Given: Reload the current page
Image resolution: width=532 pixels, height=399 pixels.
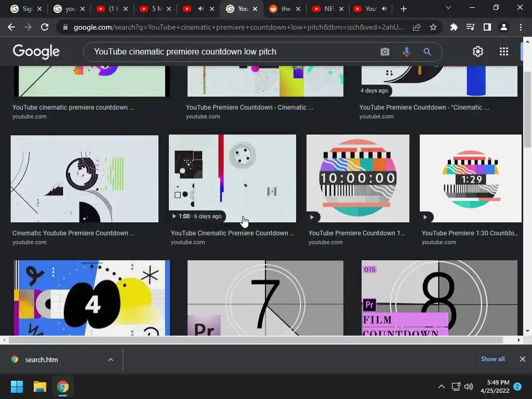Looking at the screenshot, I should pyautogui.click(x=45, y=27).
